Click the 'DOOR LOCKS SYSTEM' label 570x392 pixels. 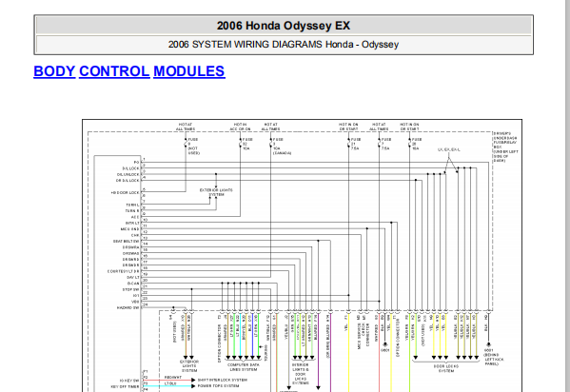click(446, 368)
